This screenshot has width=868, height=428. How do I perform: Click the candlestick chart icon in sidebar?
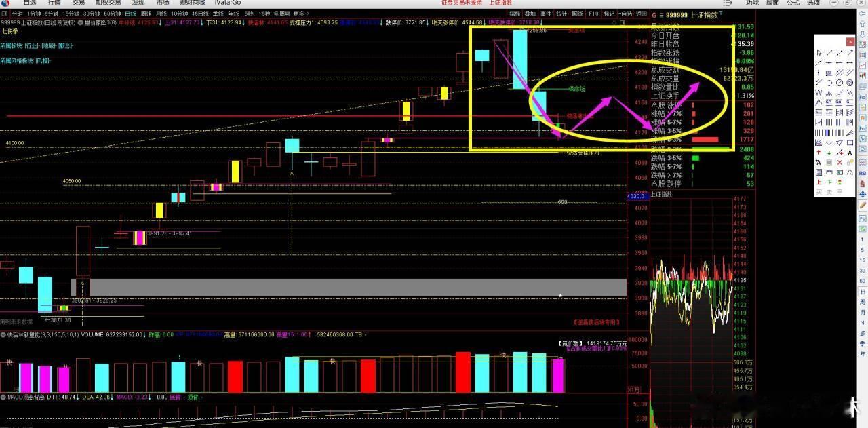tap(862, 75)
